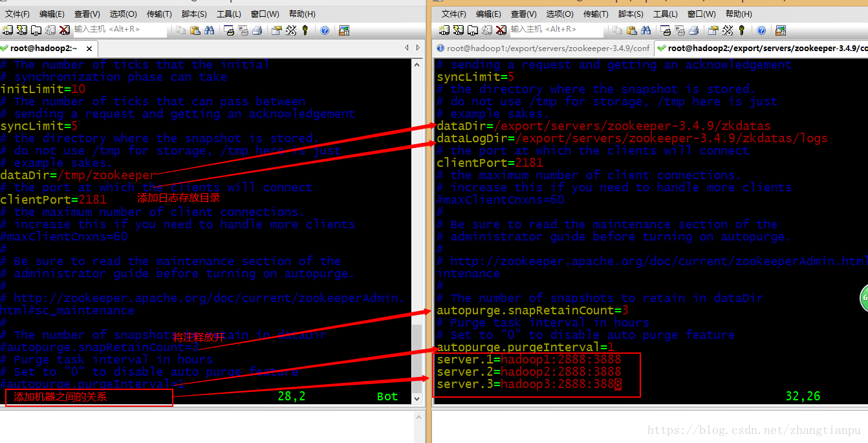The height and width of the screenshot is (443, 868).
Task: Open Session Options icon in right window
Action: click(x=713, y=30)
